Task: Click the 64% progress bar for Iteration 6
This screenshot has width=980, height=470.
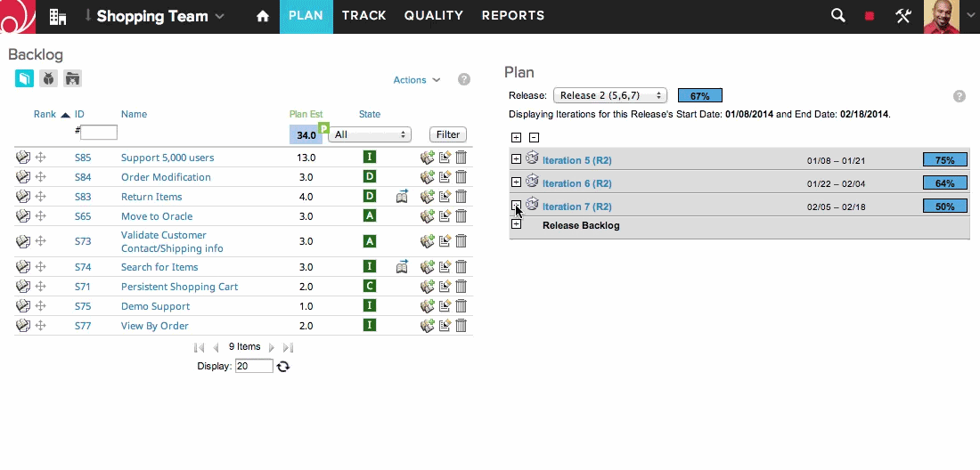Action: (945, 182)
